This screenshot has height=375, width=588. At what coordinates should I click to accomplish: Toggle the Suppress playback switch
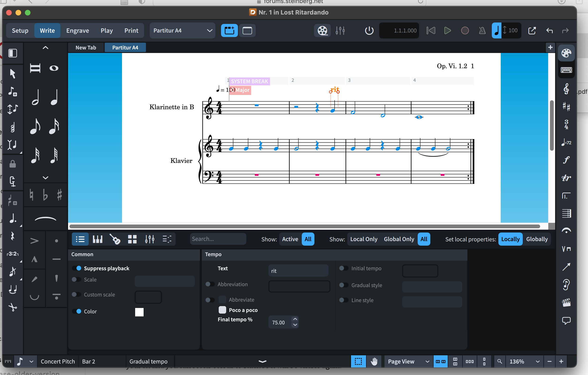(77, 268)
